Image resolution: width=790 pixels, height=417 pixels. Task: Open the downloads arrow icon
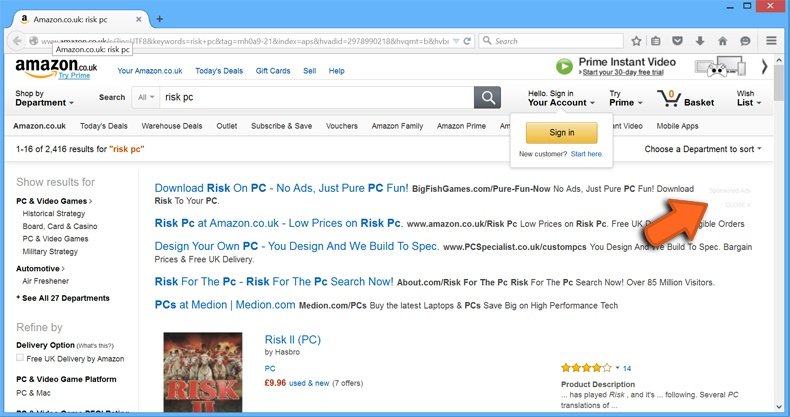click(698, 41)
